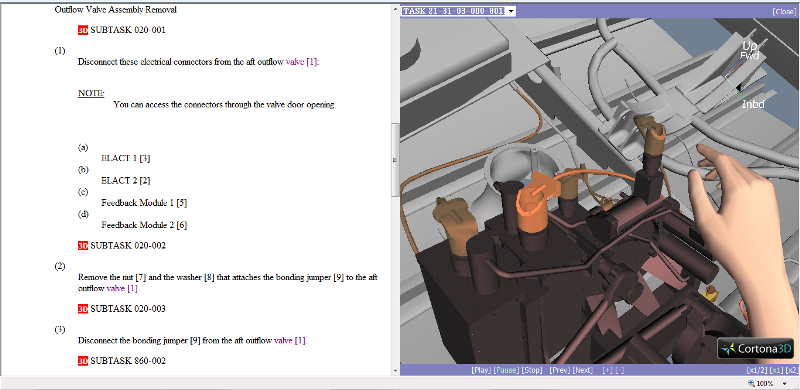
Task: Click the document pane vertical scrollbar thumb
Action: (395, 159)
